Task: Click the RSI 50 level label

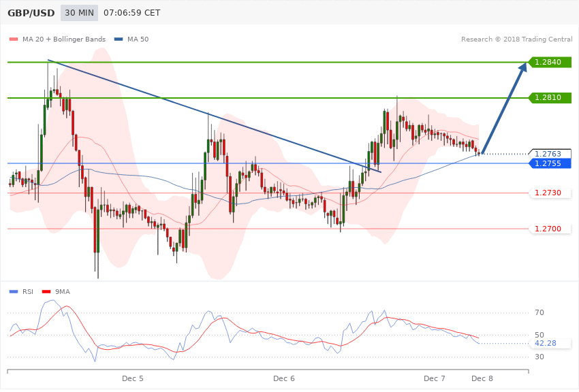Action: [539, 335]
